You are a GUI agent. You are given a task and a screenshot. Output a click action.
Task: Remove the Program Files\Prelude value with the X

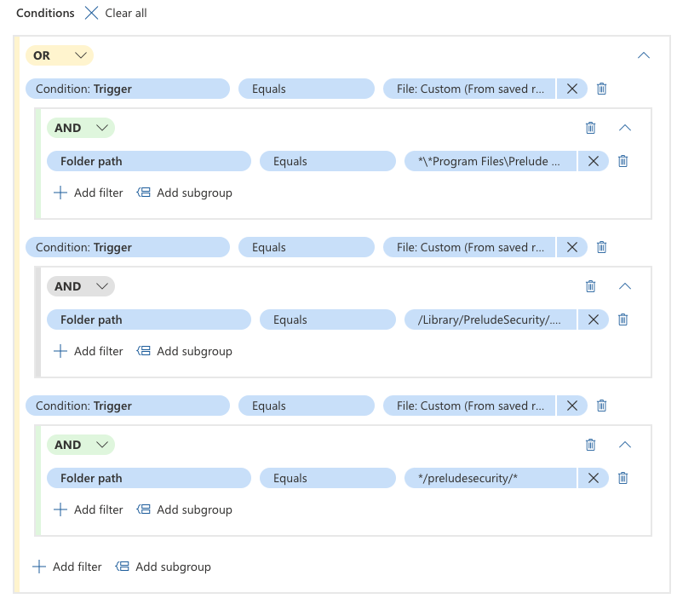(x=593, y=161)
